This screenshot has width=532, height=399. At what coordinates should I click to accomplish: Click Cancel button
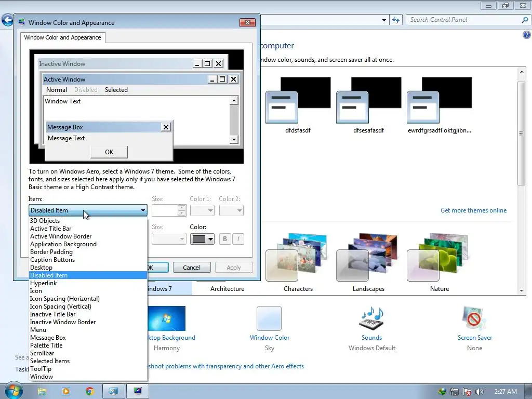coord(192,268)
